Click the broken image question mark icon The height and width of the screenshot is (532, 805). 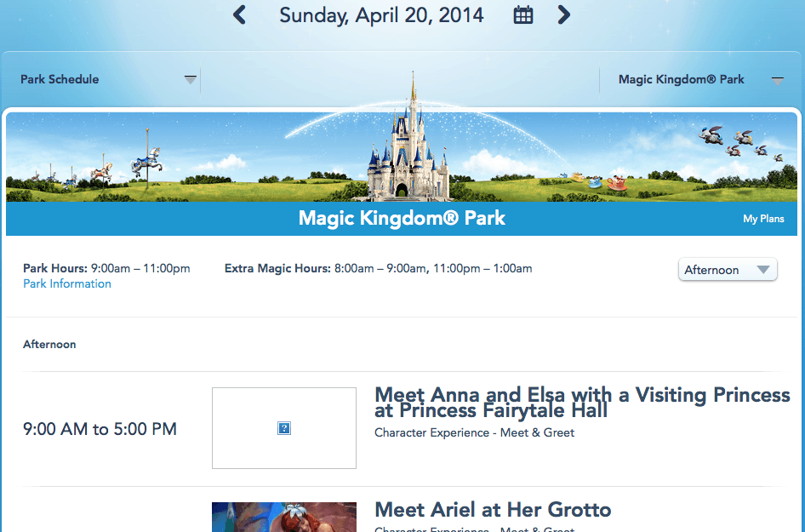(284, 428)
